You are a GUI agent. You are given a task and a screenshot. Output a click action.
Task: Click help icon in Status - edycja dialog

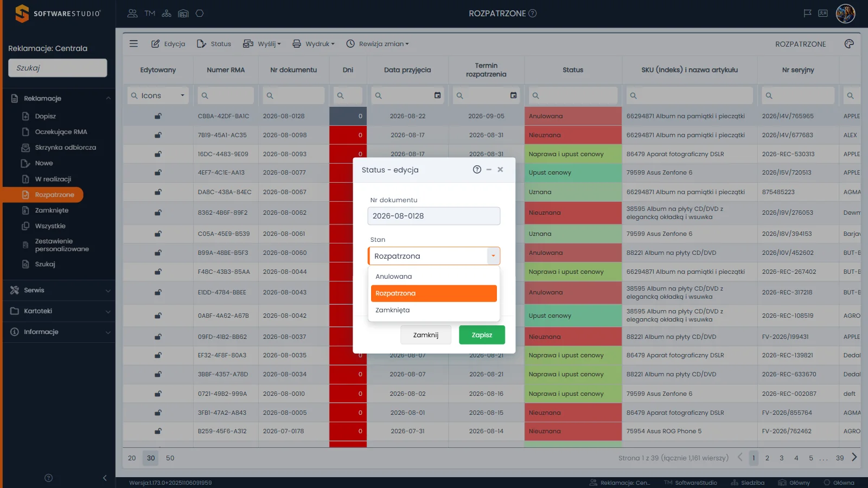(477, 170)
